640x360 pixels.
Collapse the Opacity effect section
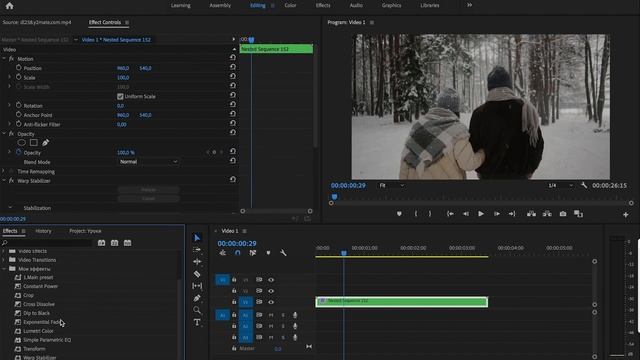pyautogui.click(x=4, y=133)
